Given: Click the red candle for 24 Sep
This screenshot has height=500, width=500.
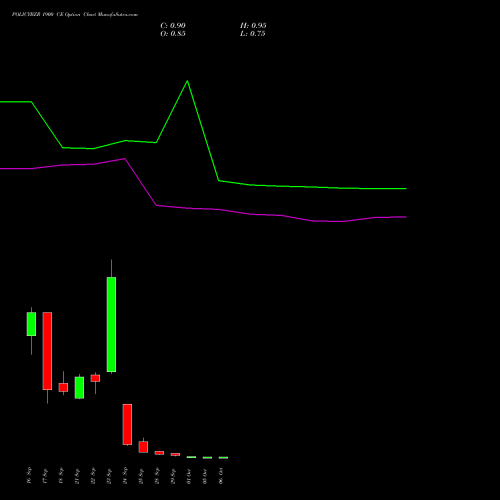Looking at the screenshot, I should point(127,424).
